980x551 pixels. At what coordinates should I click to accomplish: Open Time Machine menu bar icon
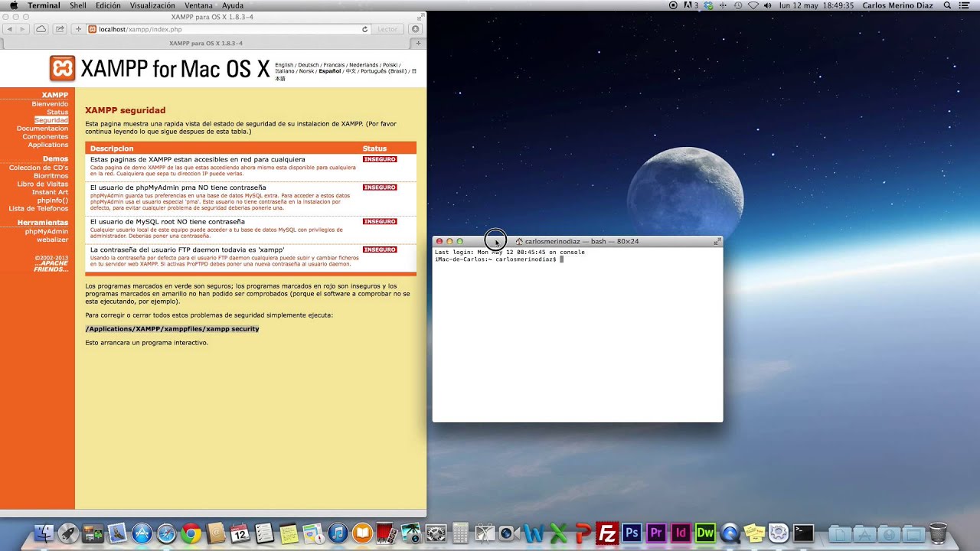click(x=737, y=5)
